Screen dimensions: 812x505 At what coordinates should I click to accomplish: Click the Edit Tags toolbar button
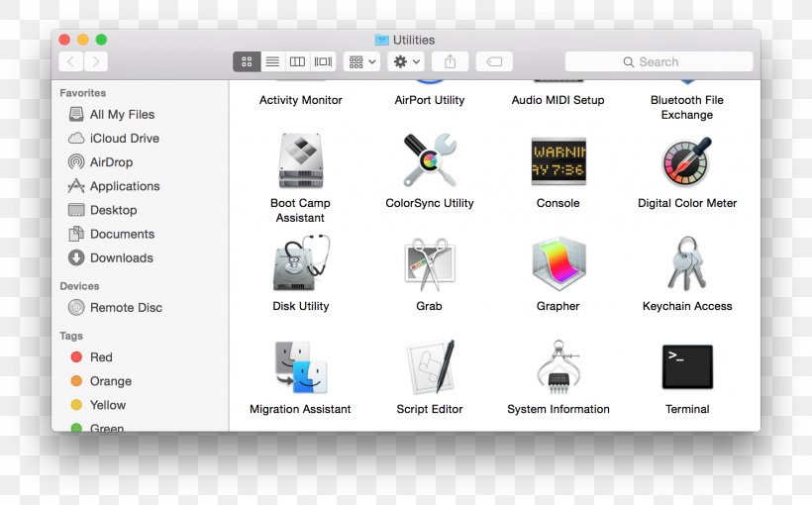[494, 61]
